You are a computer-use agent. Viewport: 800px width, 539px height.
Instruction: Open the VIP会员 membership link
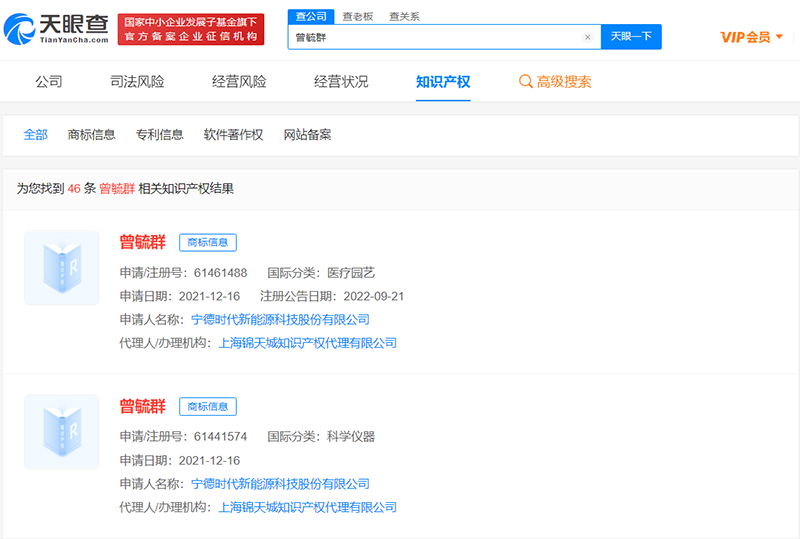coord(745,37)
